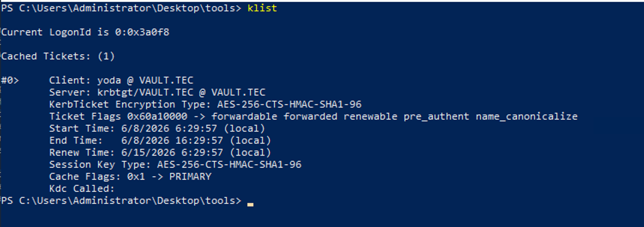Screen dimensions: 644x227
Task: Click the bottom PS prompt path text
Action: 122,201
